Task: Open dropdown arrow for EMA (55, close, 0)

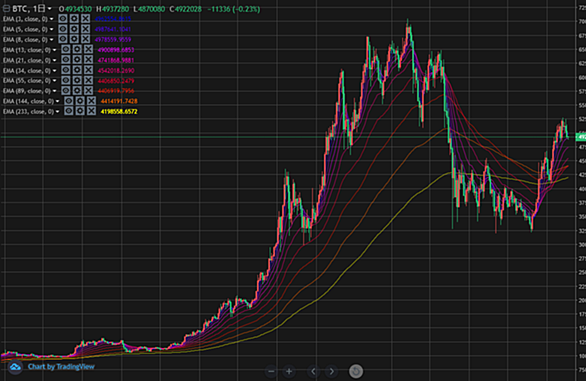Action: pos(55,80)
